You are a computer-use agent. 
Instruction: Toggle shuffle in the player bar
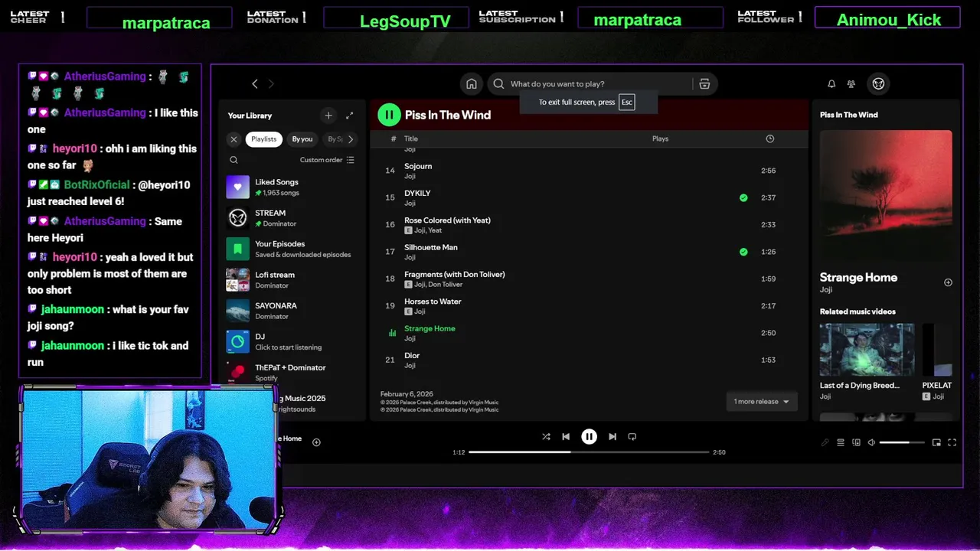tap(546, 437)
